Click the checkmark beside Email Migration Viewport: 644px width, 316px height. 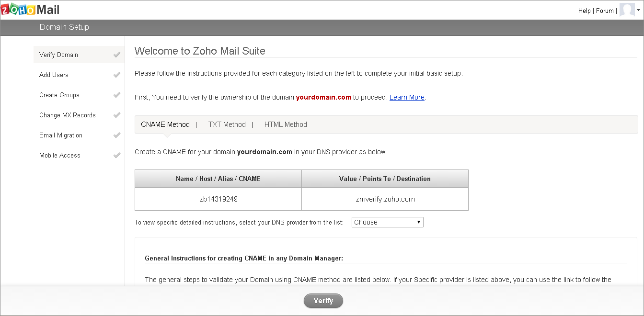click(116, 135)
